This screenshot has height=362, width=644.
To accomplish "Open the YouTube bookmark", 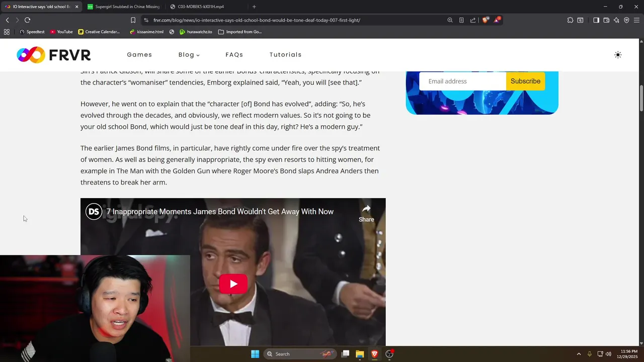I will tap(61, 32).
